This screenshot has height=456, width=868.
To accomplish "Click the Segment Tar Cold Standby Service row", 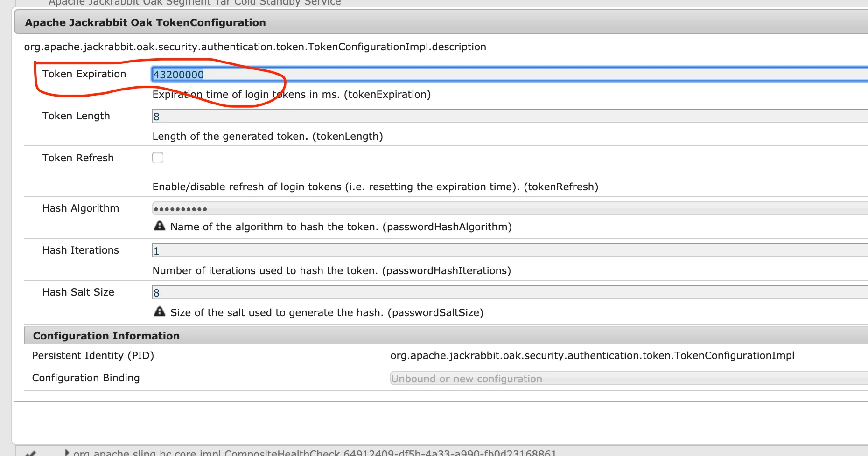I will tap(195, 3).
